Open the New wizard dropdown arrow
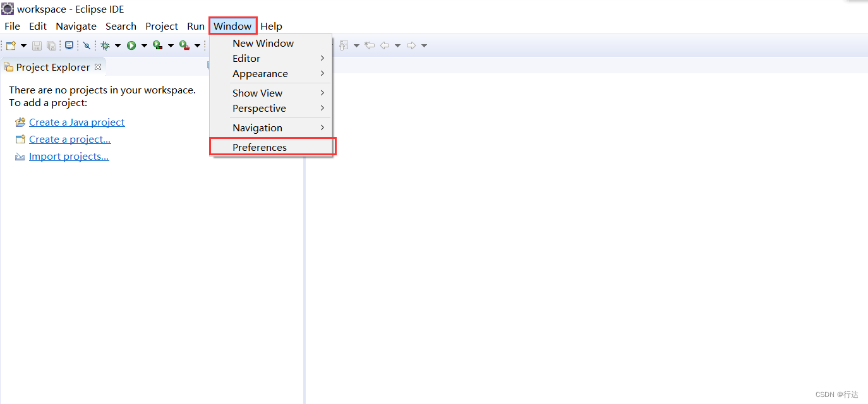 click(x=23, y=45)
